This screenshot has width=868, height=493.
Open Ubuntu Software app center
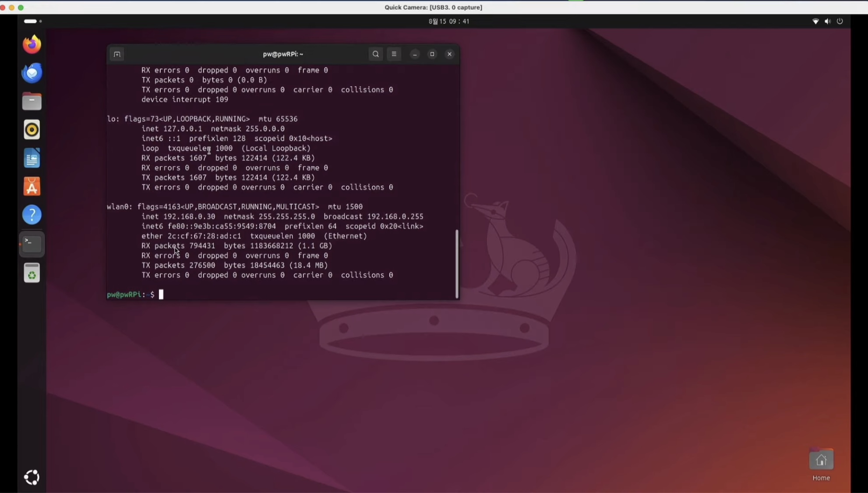32,187
